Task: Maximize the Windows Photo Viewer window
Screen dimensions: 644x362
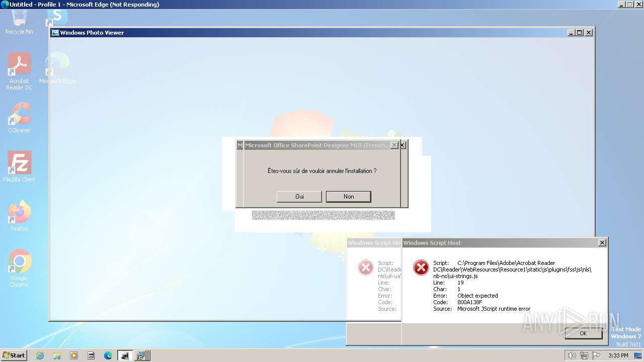Action: (580, 32)
